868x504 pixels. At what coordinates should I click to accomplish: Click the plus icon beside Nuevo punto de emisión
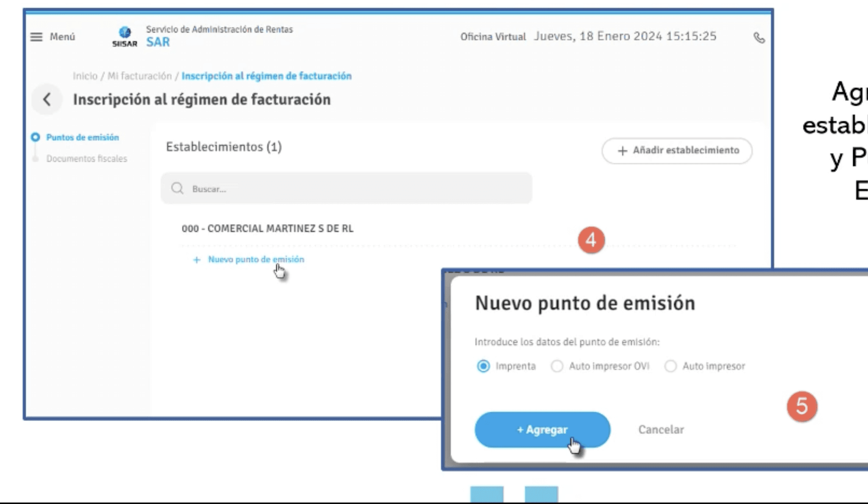pos(196,260)
